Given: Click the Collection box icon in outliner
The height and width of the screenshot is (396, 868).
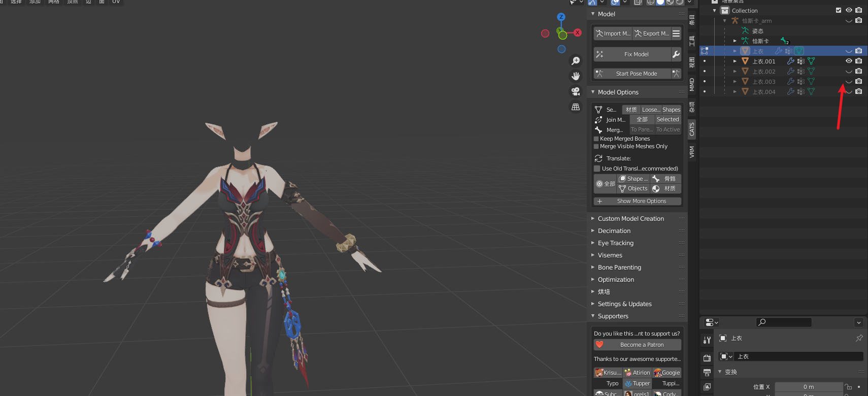Looking at the screenshot, I should [x=725, y=10].
